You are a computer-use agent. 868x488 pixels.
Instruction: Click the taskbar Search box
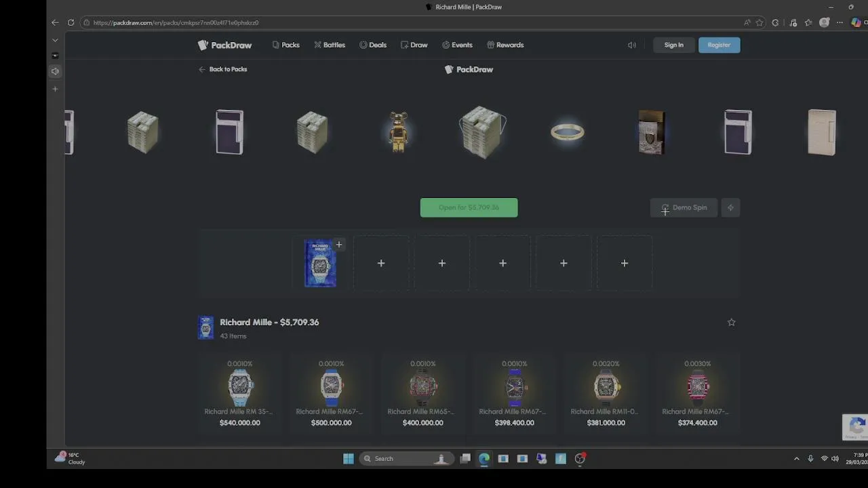(x=406, y=459)
